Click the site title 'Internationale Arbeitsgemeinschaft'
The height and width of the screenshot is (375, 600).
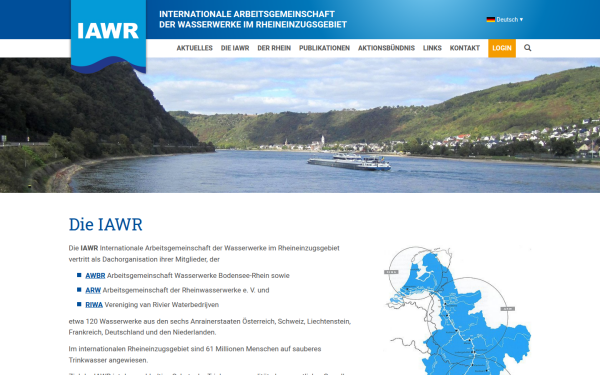click(247, 14)
